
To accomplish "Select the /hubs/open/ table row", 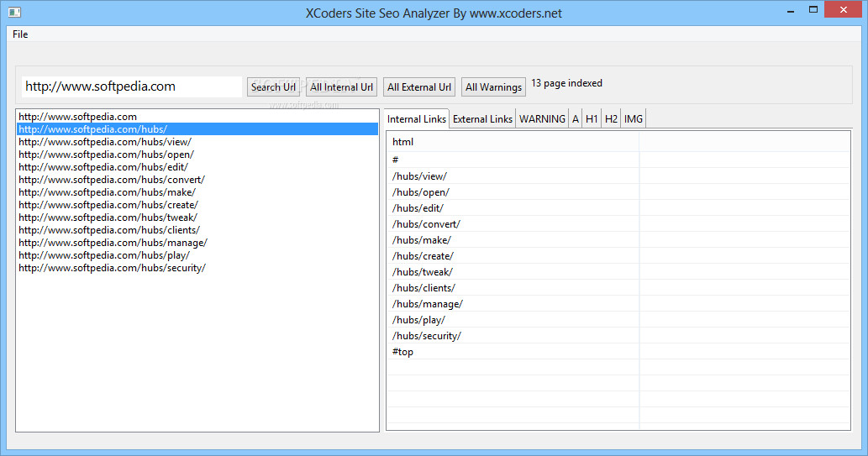I will (618, 192).
